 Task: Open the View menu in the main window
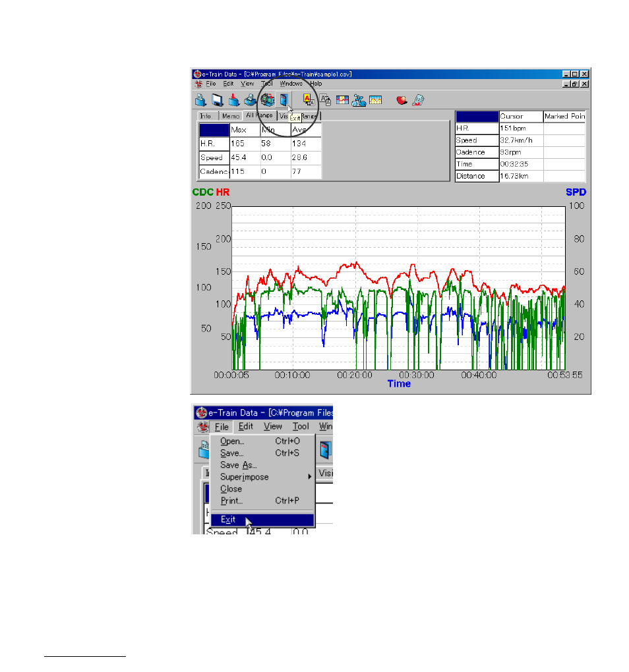click(x=247, y=84)
